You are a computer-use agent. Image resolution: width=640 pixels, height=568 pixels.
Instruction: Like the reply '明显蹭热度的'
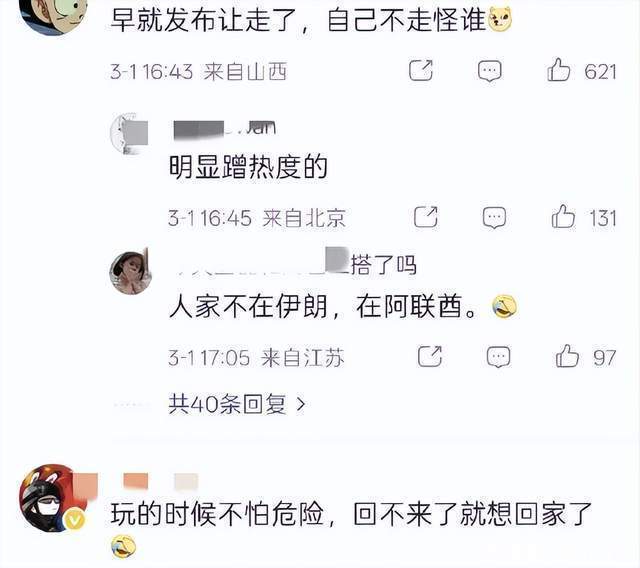[x=563, y=216]
